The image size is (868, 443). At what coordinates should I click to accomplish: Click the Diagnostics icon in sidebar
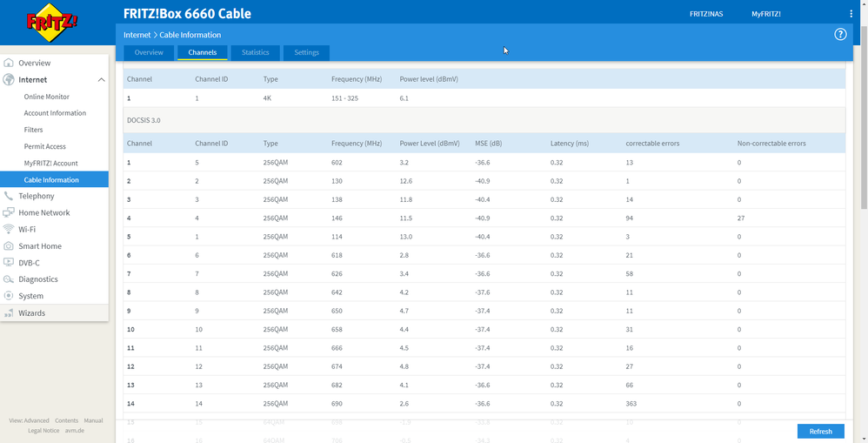click(9, 279)
